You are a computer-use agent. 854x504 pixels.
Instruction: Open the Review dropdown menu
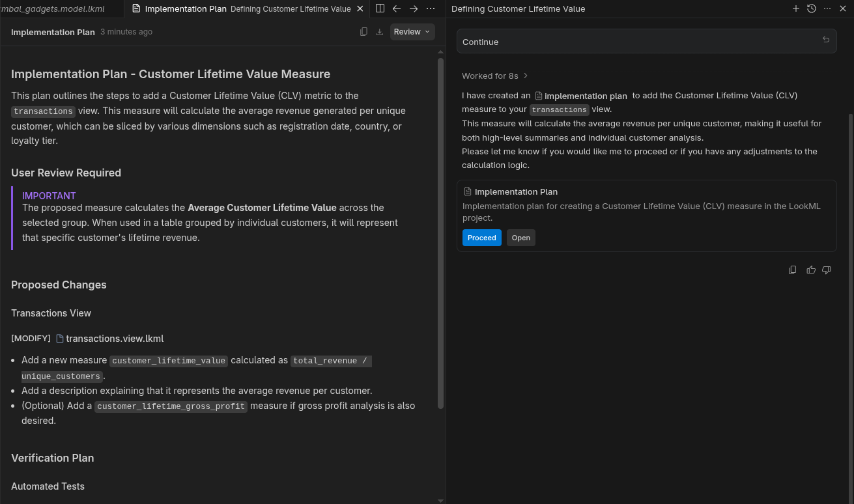point(412,31)
